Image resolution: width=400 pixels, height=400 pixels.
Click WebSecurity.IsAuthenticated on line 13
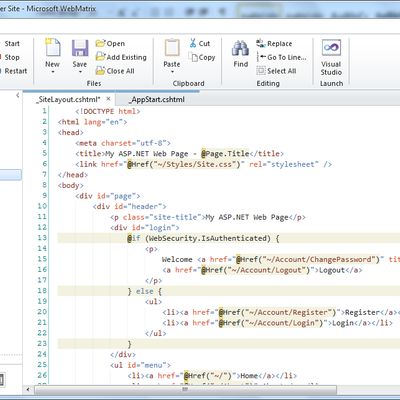(208, 238)
